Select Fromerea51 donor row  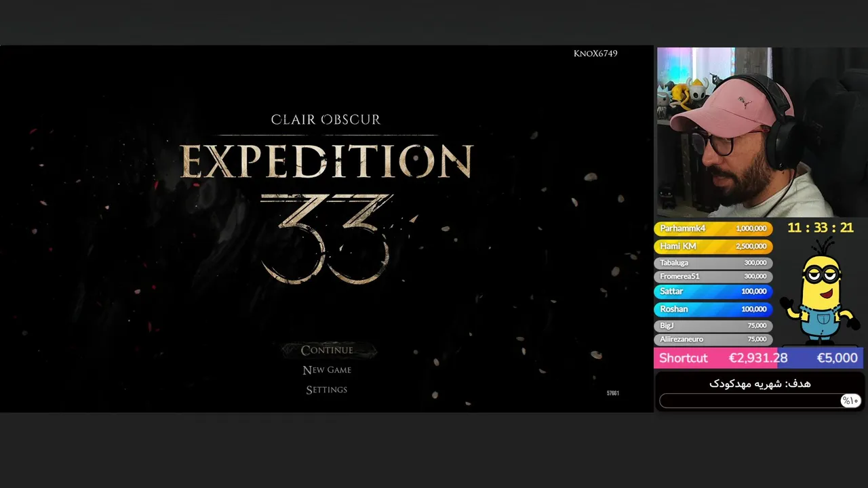(713, 277)
